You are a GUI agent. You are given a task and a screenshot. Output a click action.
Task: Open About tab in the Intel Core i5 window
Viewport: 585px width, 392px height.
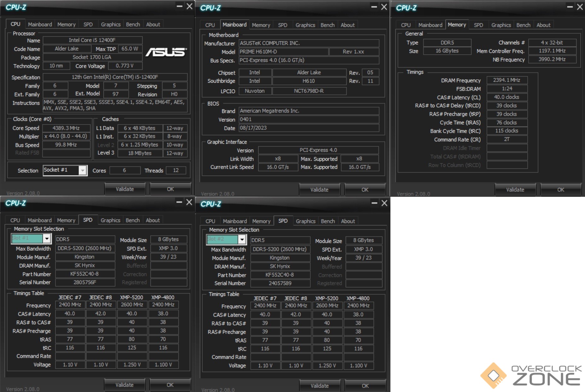pyautogui.click(x=153, y=24)
